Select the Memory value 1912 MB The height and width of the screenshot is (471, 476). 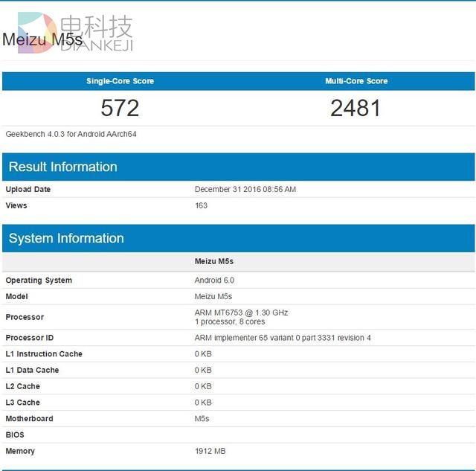coord(210,451)
